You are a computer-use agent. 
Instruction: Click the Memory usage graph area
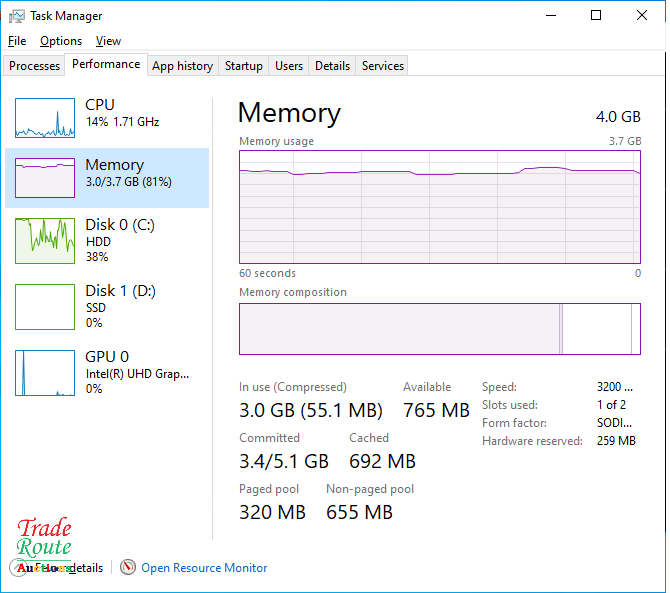[x=439, y=206]
